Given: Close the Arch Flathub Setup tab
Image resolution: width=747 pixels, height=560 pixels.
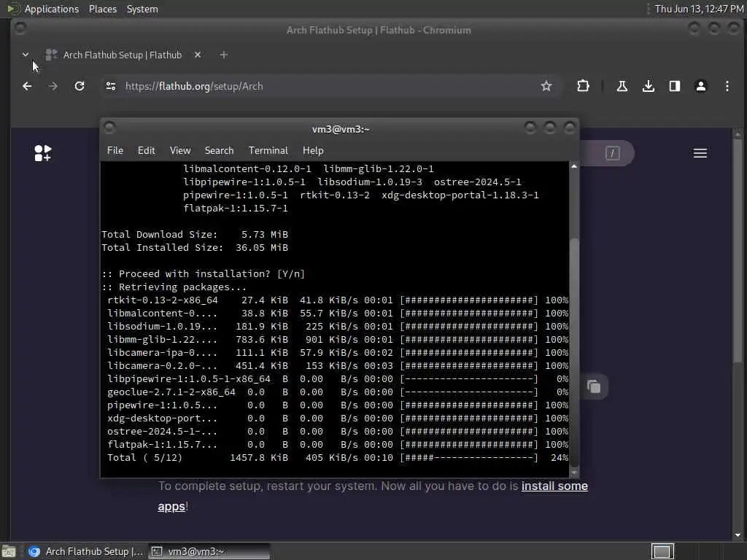Looking at the screenshot, I should click(198, 55).
